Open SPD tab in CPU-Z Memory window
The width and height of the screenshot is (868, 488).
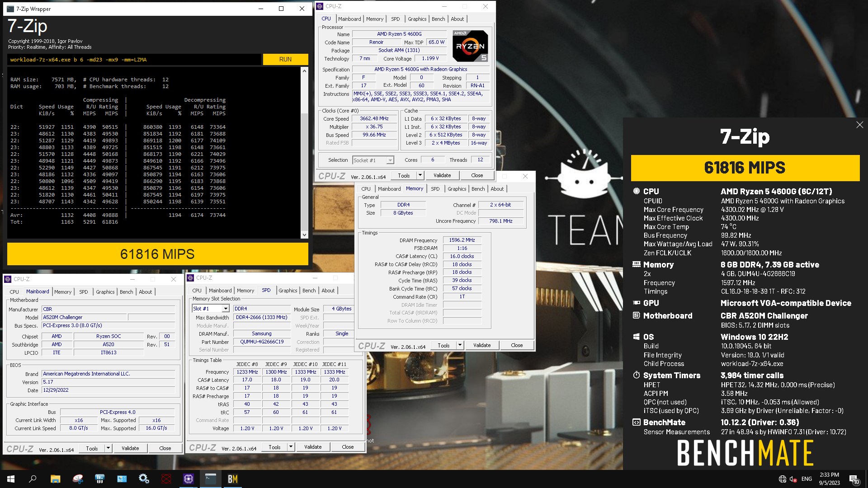(x=435, y=189)
